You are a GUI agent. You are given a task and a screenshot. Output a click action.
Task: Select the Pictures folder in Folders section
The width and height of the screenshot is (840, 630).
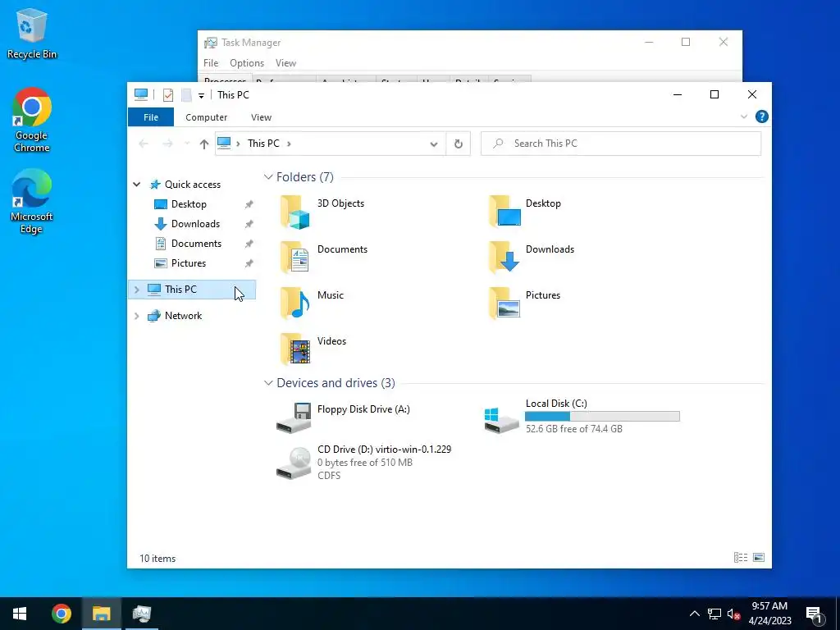525,304
